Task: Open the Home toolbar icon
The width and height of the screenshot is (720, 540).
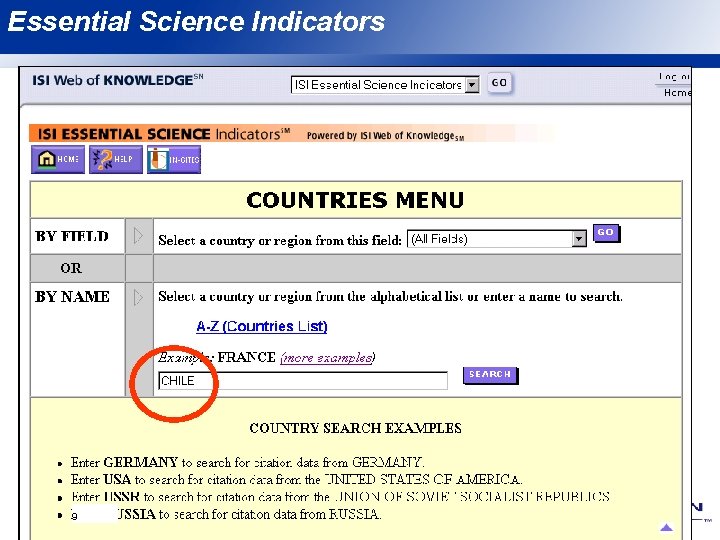Action: [x=58, y=159]
